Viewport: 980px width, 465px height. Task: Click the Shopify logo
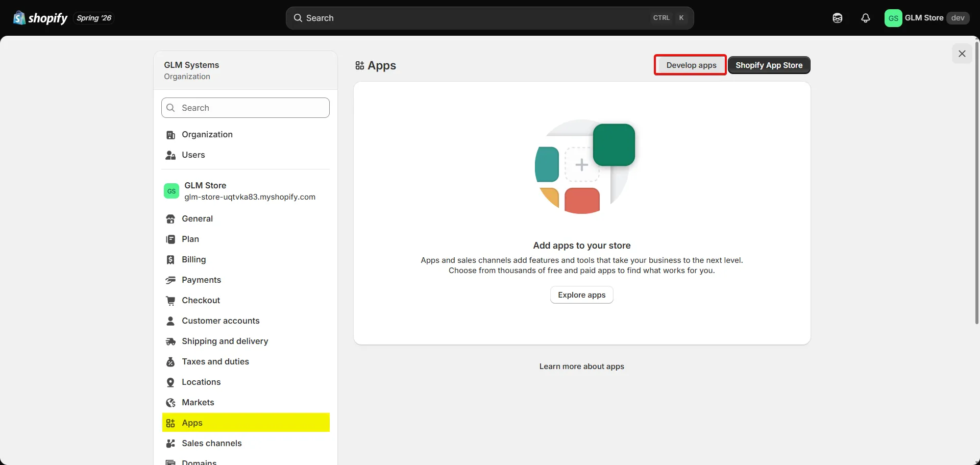tap(40, 18)
